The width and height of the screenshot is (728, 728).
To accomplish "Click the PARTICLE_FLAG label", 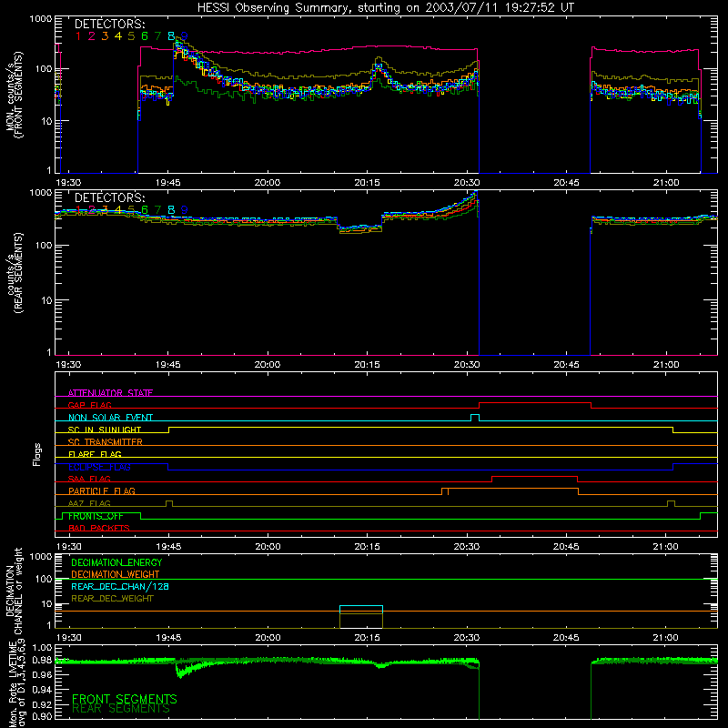I will (x=102, y=490).
